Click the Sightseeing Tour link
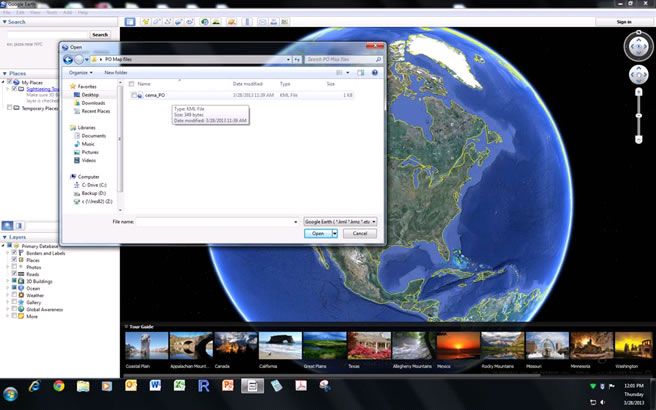This screenshot has width=656, height=410. pos(42,89)
